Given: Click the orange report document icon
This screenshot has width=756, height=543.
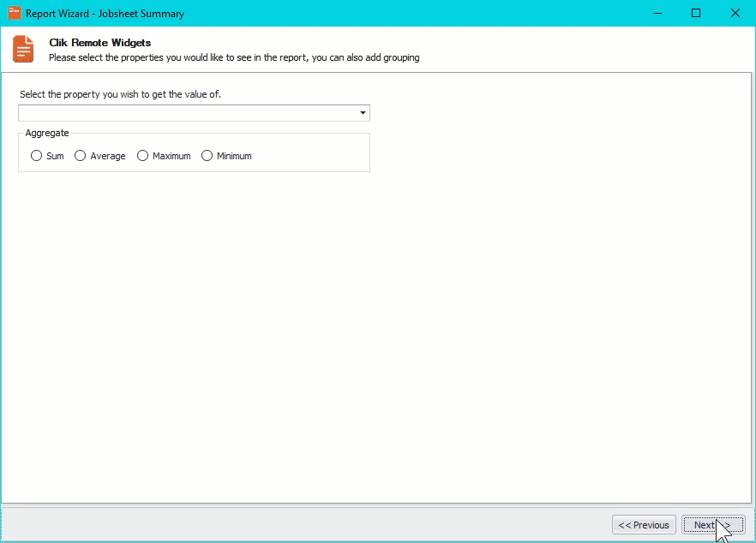Looking at the screenshot, I should [x=22, y=49].
